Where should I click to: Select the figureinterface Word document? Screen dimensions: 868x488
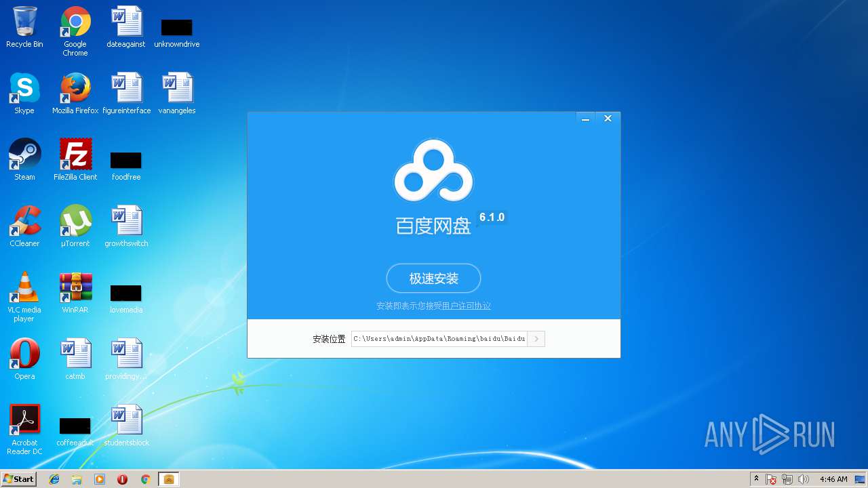pyautogui.click(x=126, y=94)
